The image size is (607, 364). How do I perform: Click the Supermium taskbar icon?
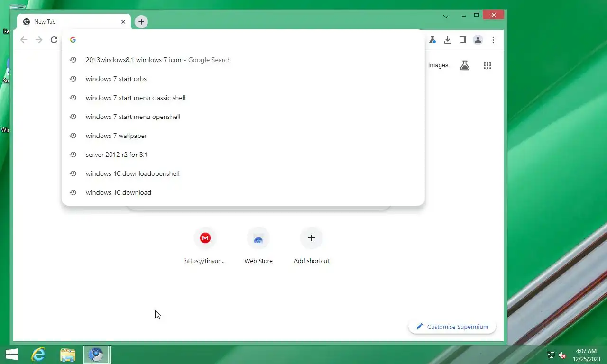click(x=97, y=355)
